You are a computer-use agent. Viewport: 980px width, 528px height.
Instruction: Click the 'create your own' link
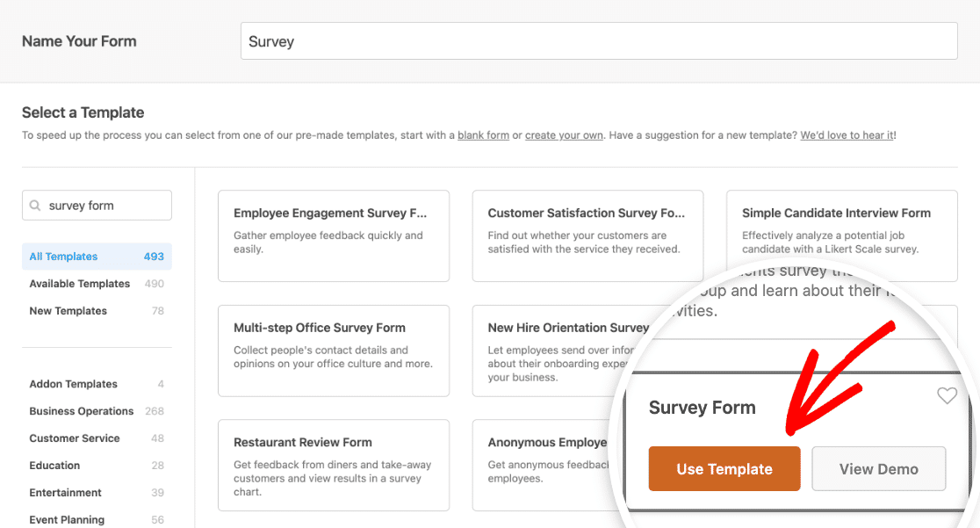coord(563,134)
